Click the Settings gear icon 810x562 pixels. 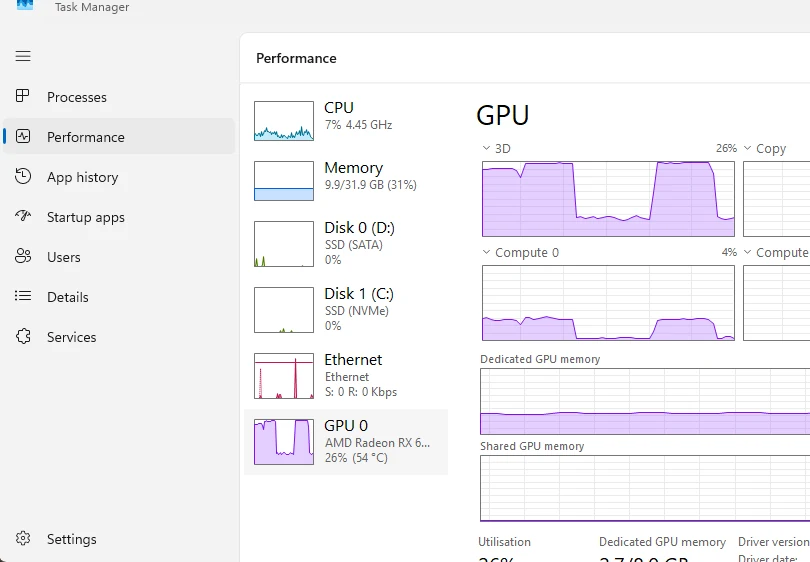[23, 538]
